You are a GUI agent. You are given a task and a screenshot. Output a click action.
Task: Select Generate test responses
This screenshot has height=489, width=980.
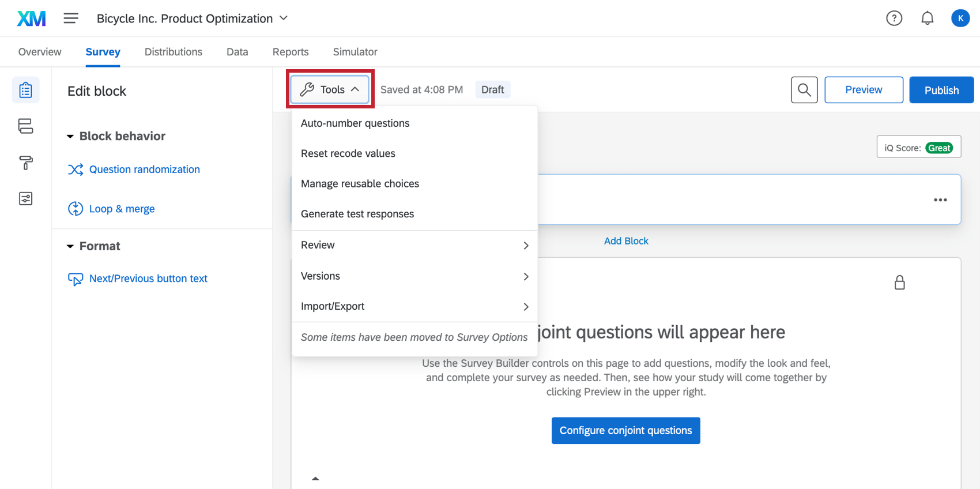tap(357, 214)
